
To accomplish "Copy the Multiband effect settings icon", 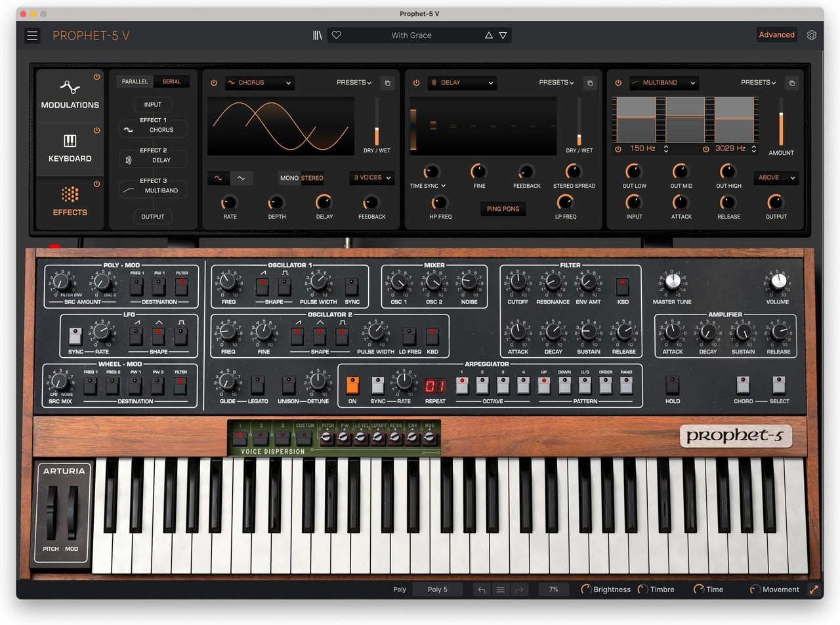I will (791, 83).
